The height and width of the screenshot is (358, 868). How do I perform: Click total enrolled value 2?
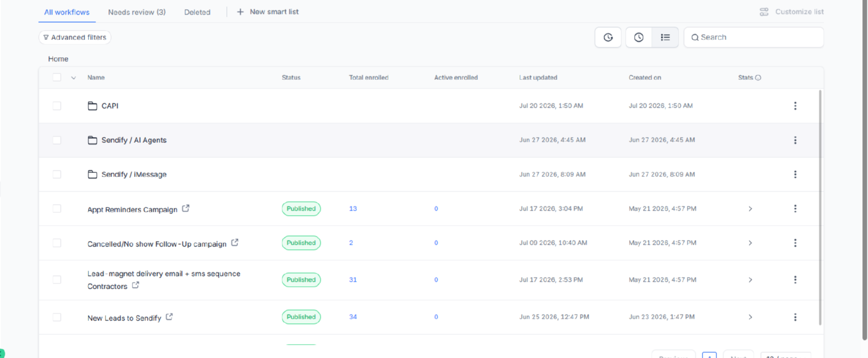pos(351,243)
